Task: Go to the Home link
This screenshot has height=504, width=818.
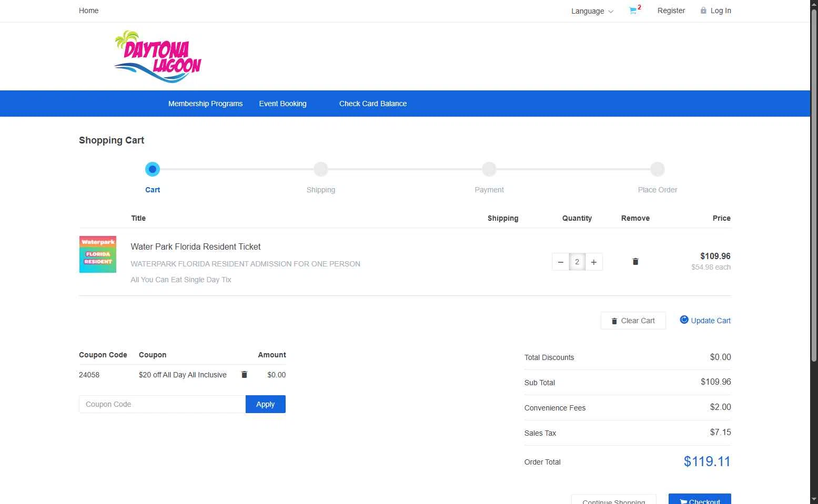Action: (88, 11)
